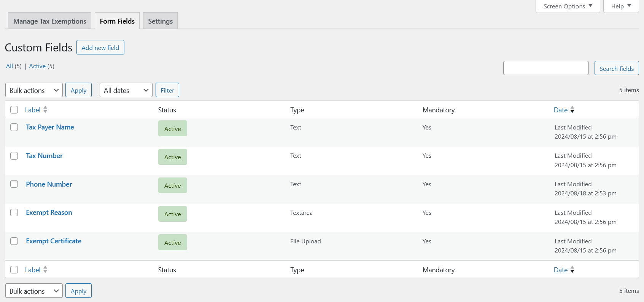The image size is (644, 302).
Task: Open the Settings tab
Action: tap(160, 21)
